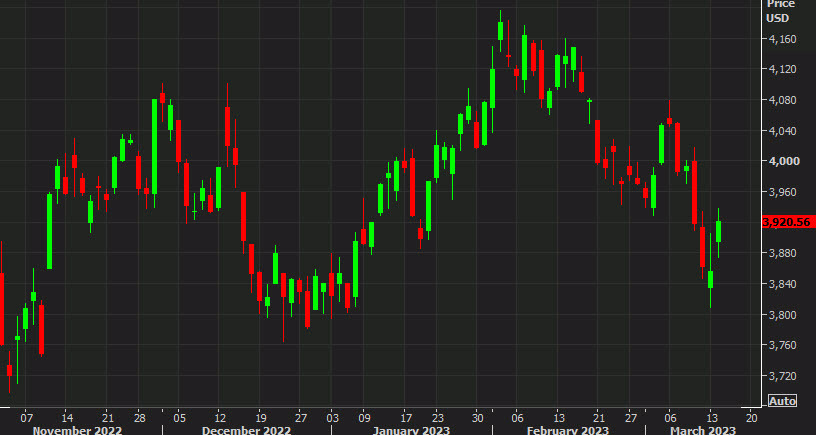Click the 14 date tick in November
The height and width of the screenshot is (435, 816).
(66, 417)
